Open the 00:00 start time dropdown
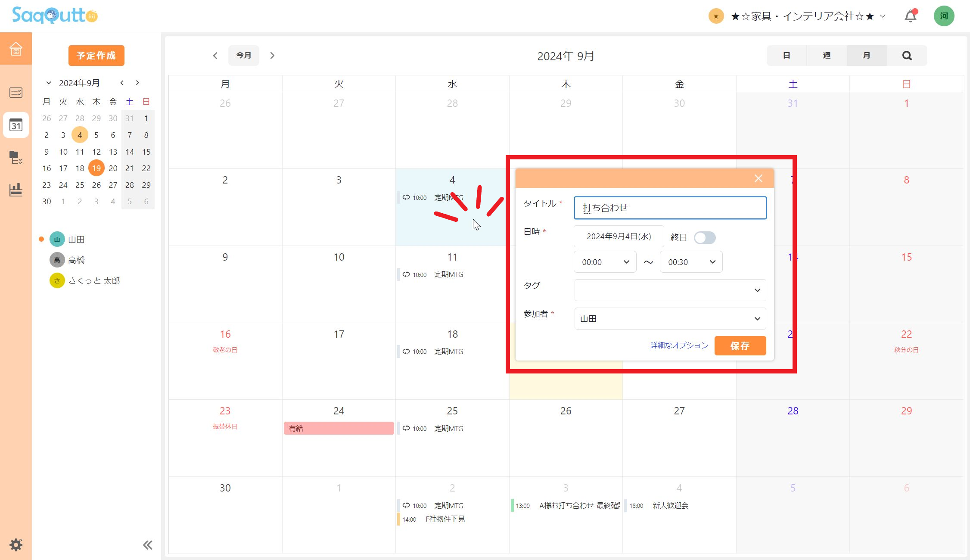The width and height of the screenshot is (970, 560). tap(605, 262)
